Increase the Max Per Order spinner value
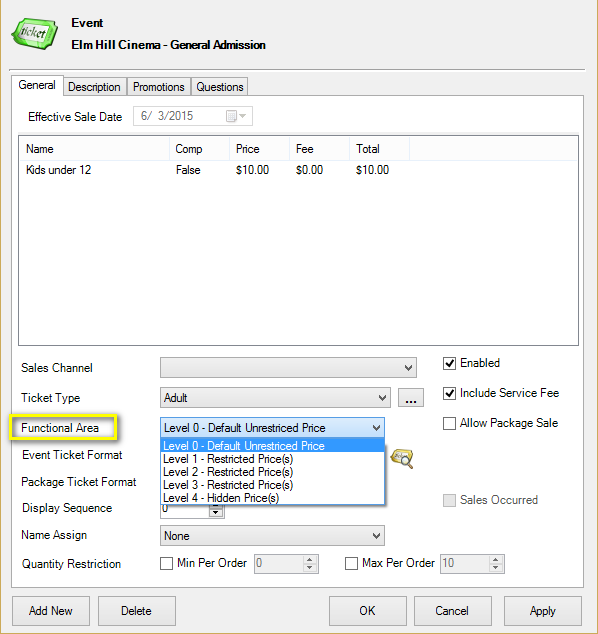Viewport: 598px width, 634px height. coord(496,560)
